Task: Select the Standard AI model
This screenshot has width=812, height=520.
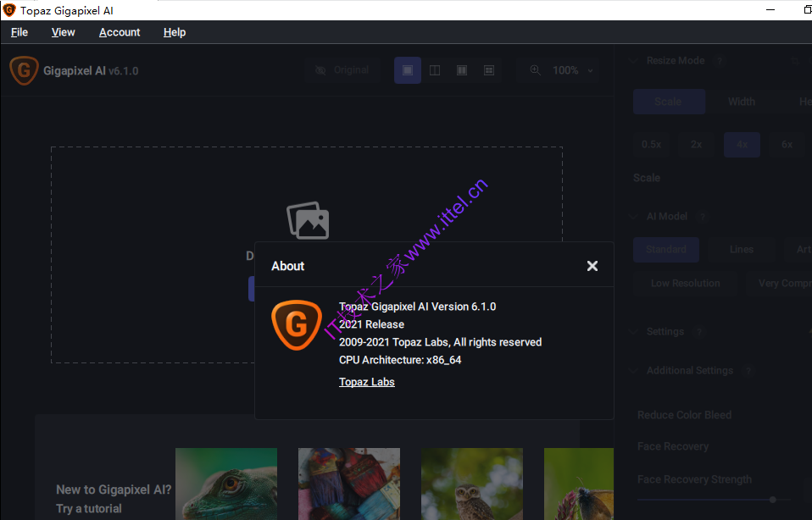Action: pos(666,249)
